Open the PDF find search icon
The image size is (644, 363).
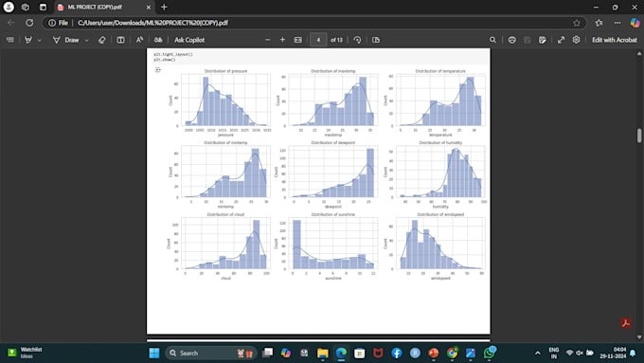point(492,40)
